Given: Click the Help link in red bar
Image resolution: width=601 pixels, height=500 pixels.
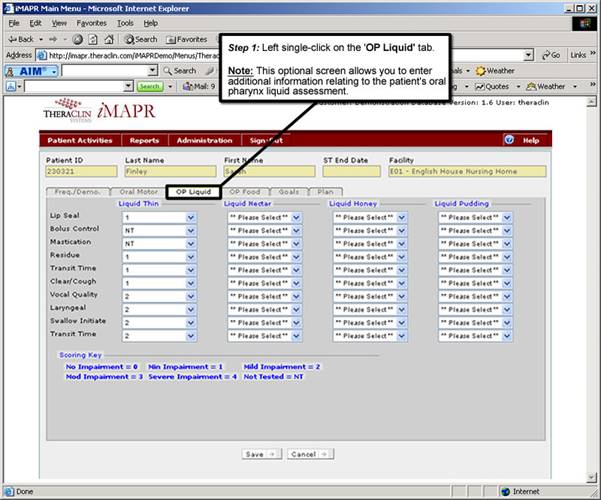Looking at the screenshot, I should (531, 140).
